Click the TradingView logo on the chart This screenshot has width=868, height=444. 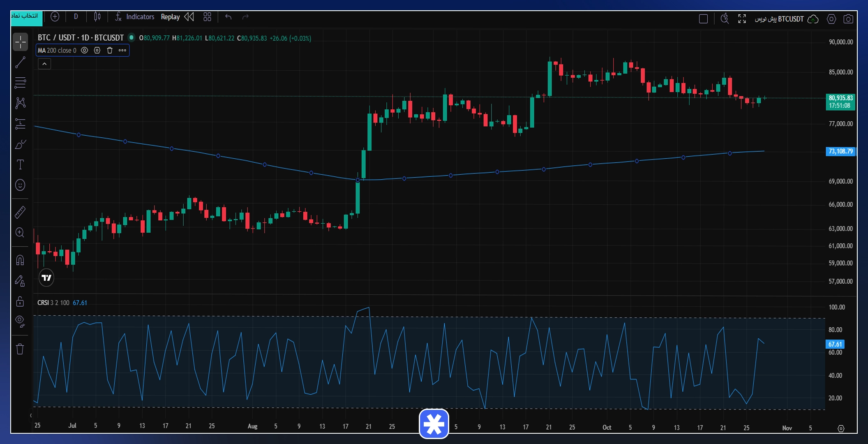[x=46, y=278]
